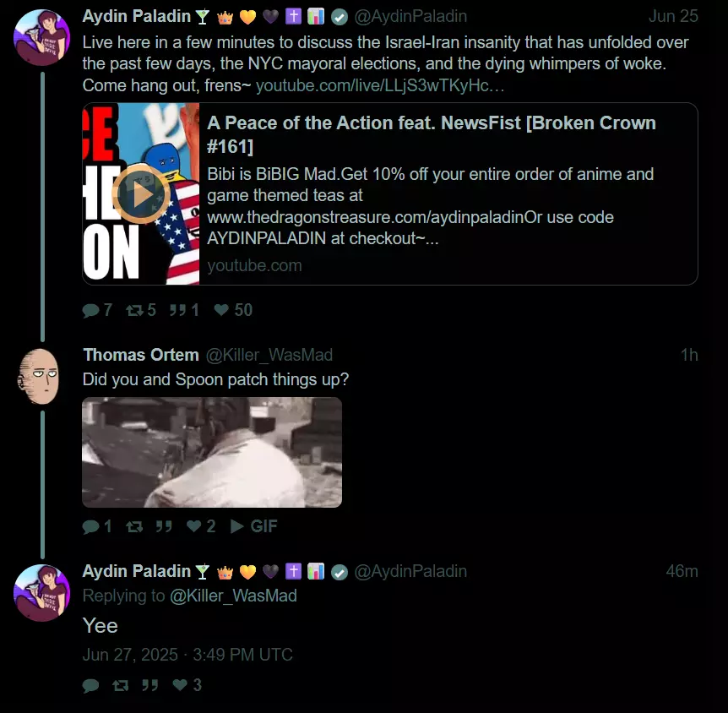Click the reply icon on first tweet

click(x=90, y=310)
